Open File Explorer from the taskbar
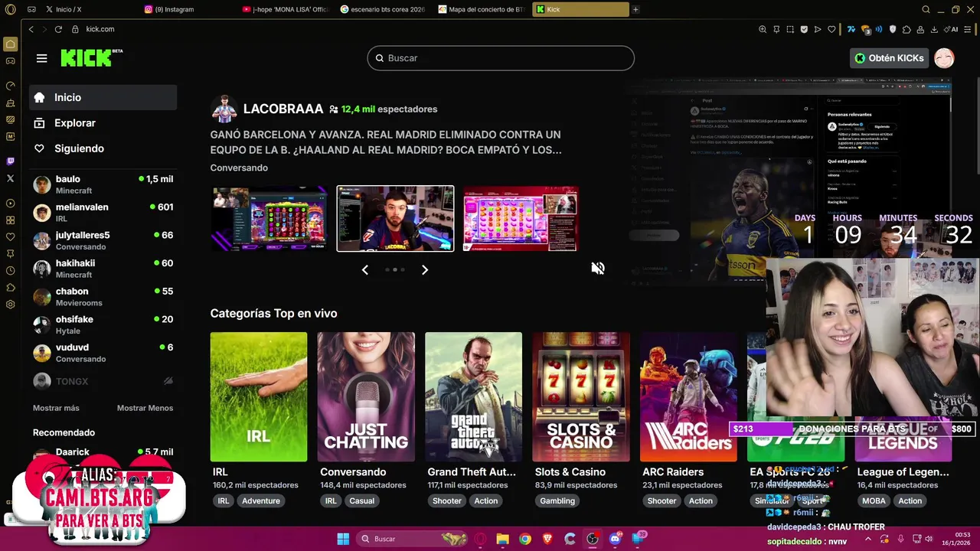Viewport: 980px width, 551px height. tap(502, 539)
